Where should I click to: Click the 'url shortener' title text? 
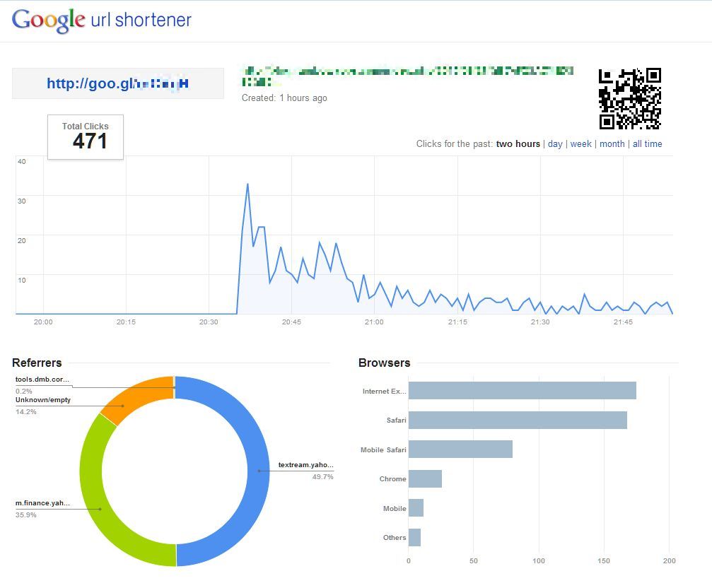[x=141, y=20]
